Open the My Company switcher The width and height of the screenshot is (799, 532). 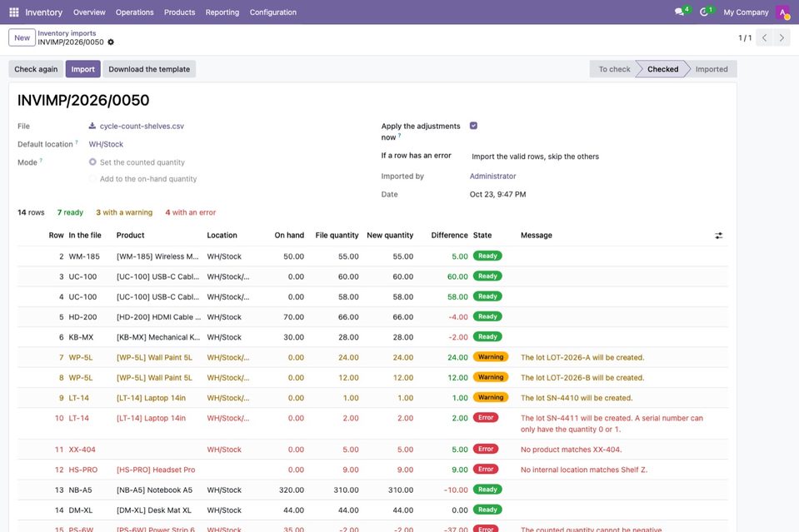pos(746,12)
